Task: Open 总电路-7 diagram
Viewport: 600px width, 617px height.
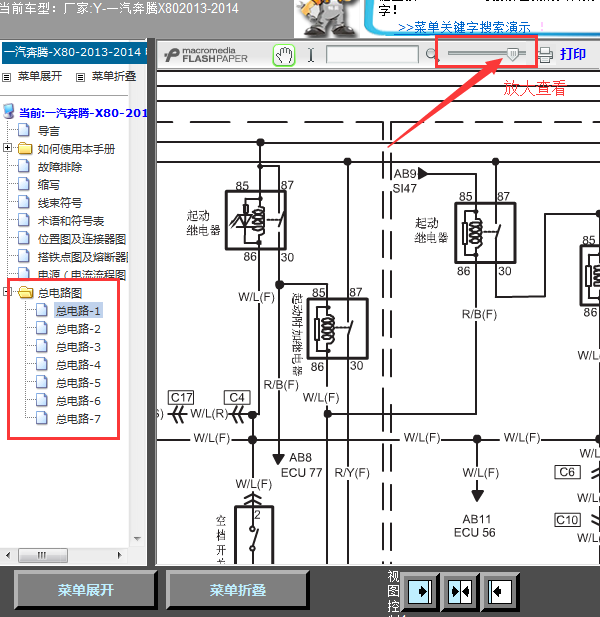Action: click(78, 419)
